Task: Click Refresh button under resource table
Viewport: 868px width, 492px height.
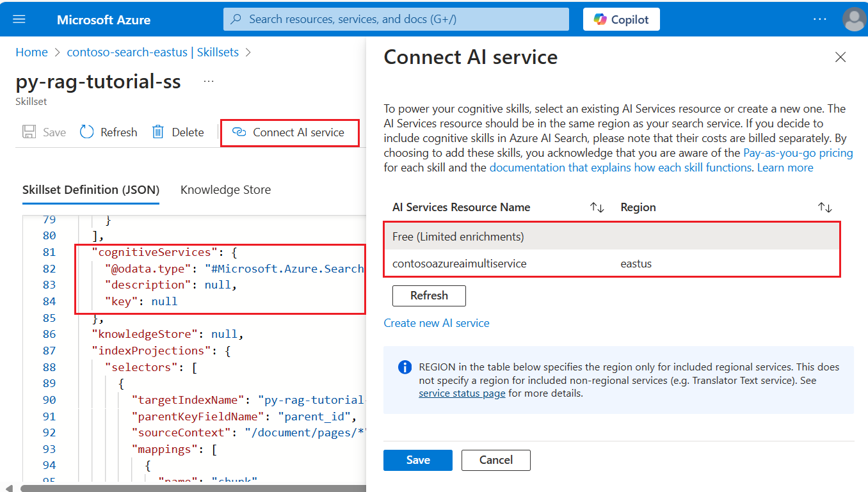Action: click(429, 296)
